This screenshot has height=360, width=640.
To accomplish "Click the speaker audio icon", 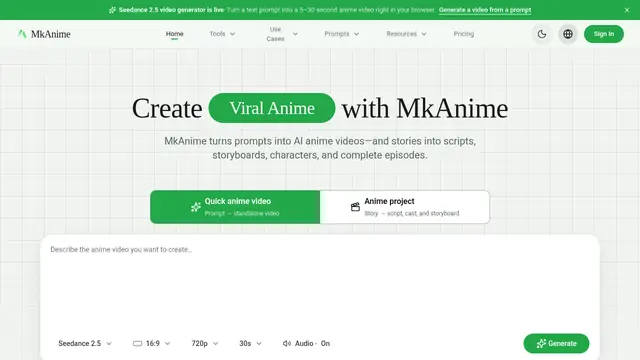I will coord(287,344).
